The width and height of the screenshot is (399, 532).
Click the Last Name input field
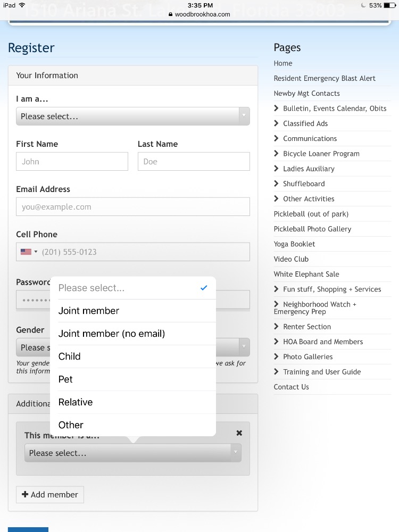coord(194,162)
